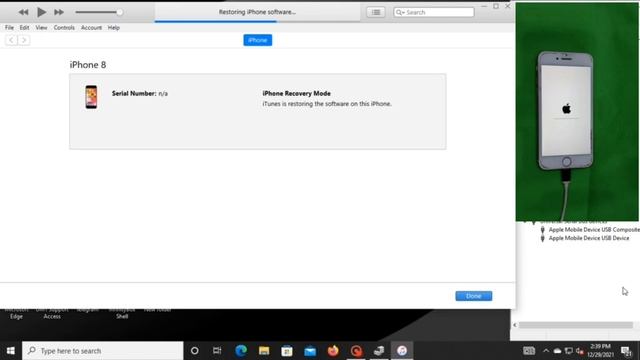
Task: Open the File menu
Action: point(9,28)
